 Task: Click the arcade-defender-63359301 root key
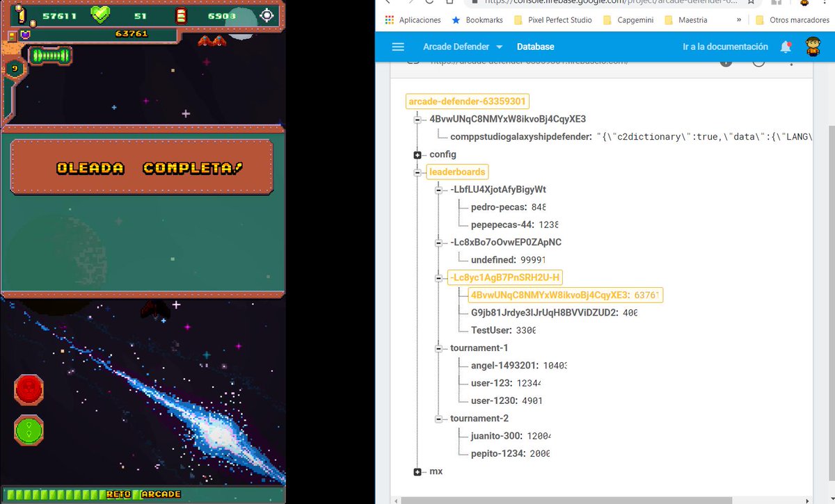[468, 101]
